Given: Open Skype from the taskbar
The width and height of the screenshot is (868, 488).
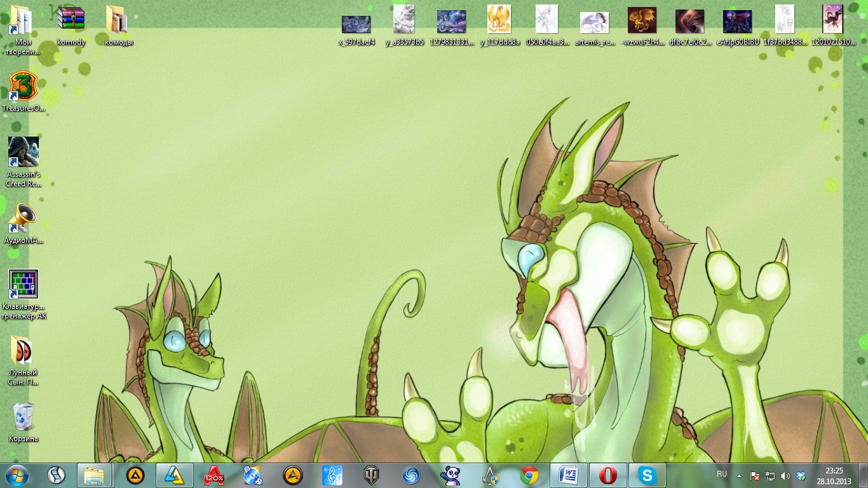Looking at the screenshot, I should click(x=647, y=475).
